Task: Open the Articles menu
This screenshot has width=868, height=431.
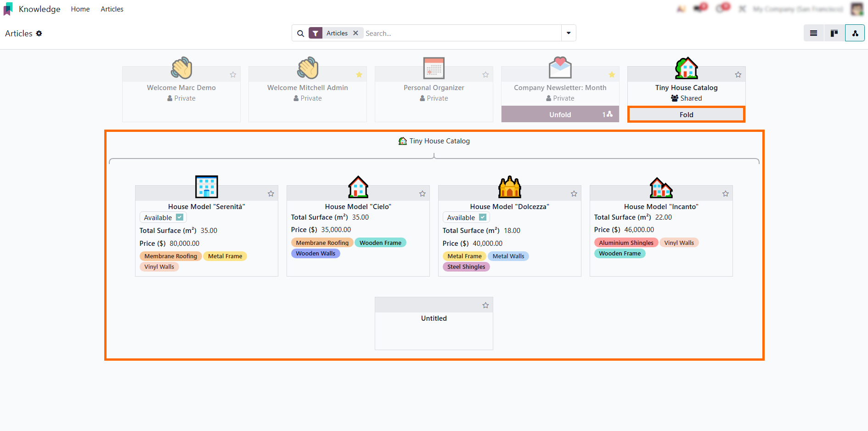Action: (112, 9)
